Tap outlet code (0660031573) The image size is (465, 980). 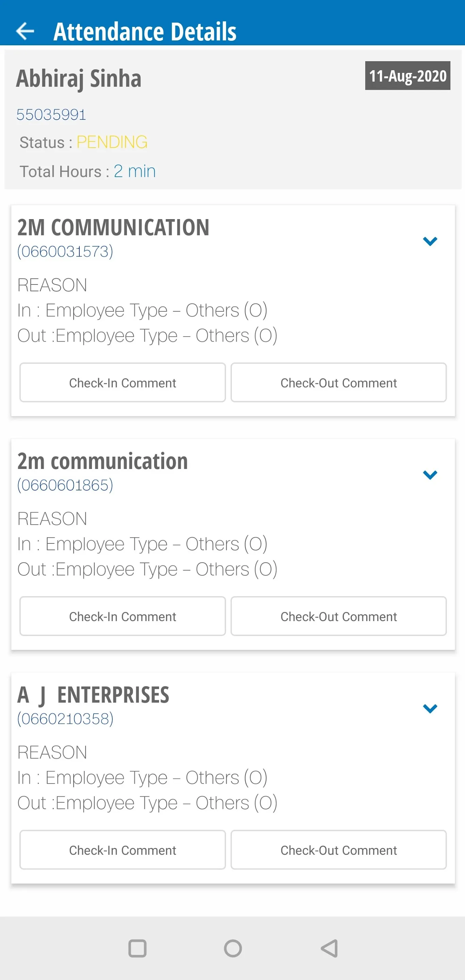click(x=65, y=251)
